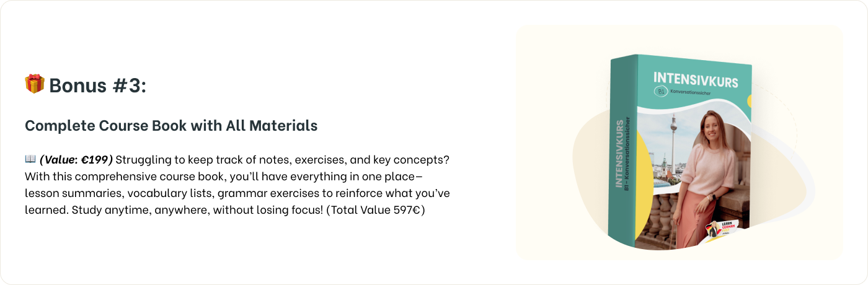
Task: Click the gift box emoji icon
Action: (35, 84)
